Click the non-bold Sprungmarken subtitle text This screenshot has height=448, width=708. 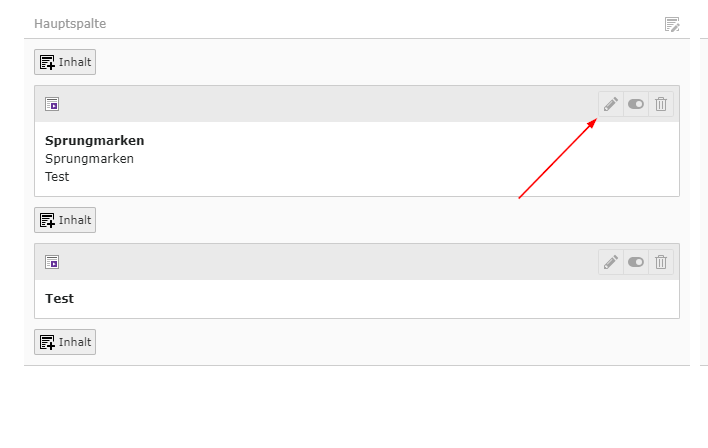[89, 158]
